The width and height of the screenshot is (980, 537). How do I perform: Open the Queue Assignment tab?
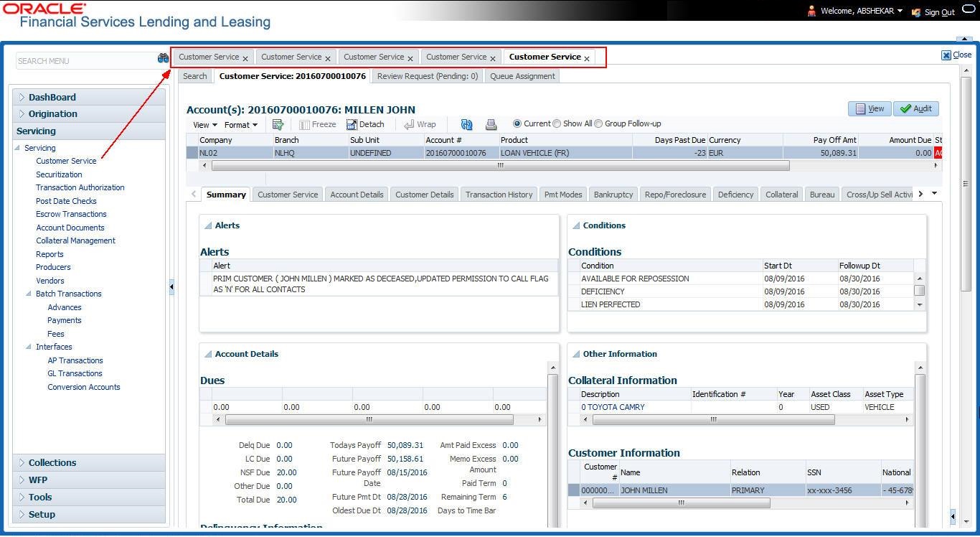click(522, 76)
